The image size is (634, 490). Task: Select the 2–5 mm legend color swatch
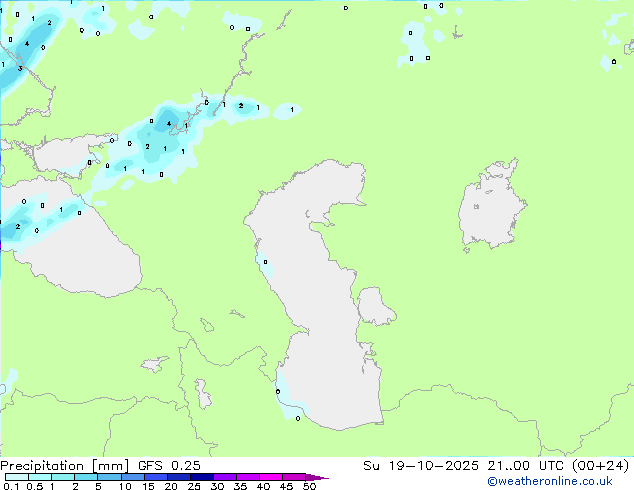click(x=86, y=477)
